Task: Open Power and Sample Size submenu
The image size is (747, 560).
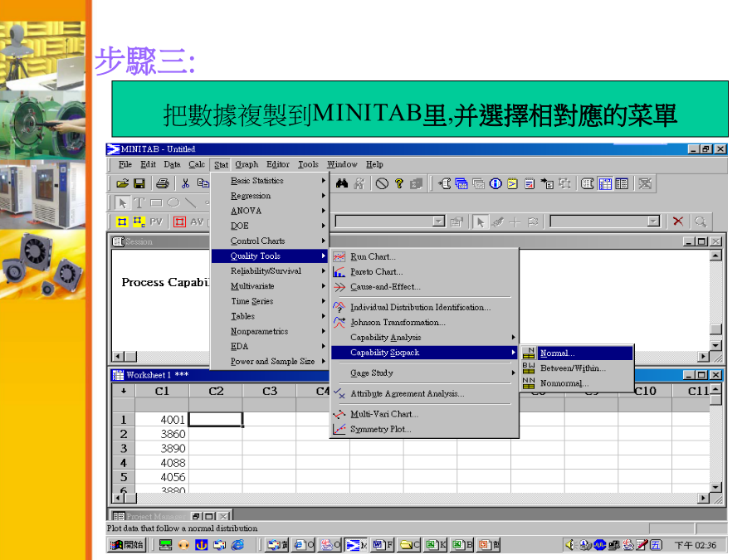Action: coord(269,362)
